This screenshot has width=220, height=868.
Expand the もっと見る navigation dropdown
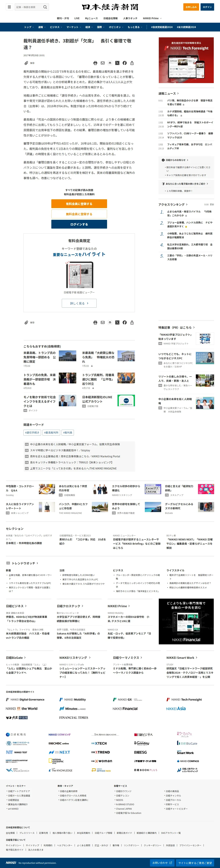(x=135, y=27)
